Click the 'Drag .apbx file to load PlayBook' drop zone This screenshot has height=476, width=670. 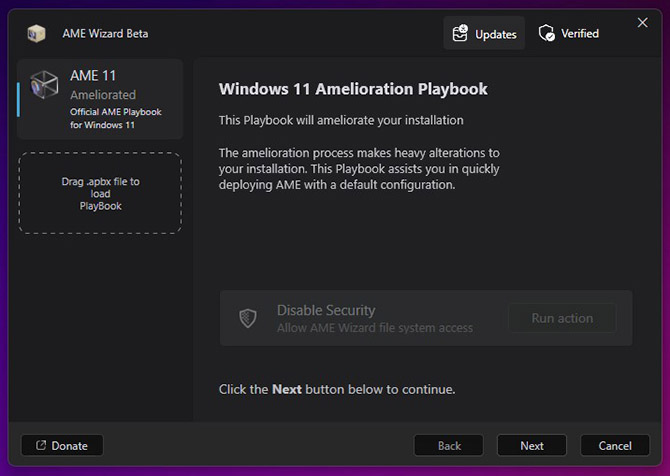(100, 193)
